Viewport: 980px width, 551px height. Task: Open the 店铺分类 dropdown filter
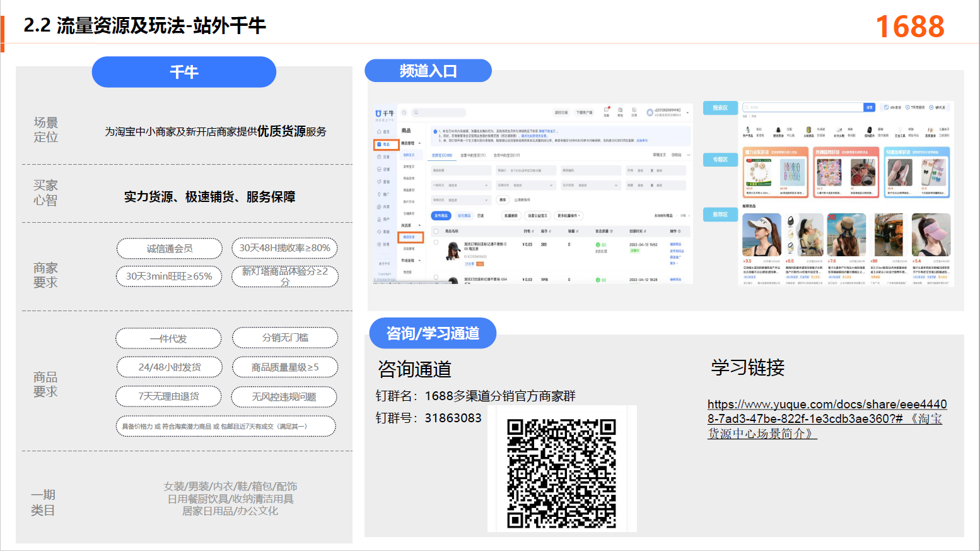(x=526, y=185)
